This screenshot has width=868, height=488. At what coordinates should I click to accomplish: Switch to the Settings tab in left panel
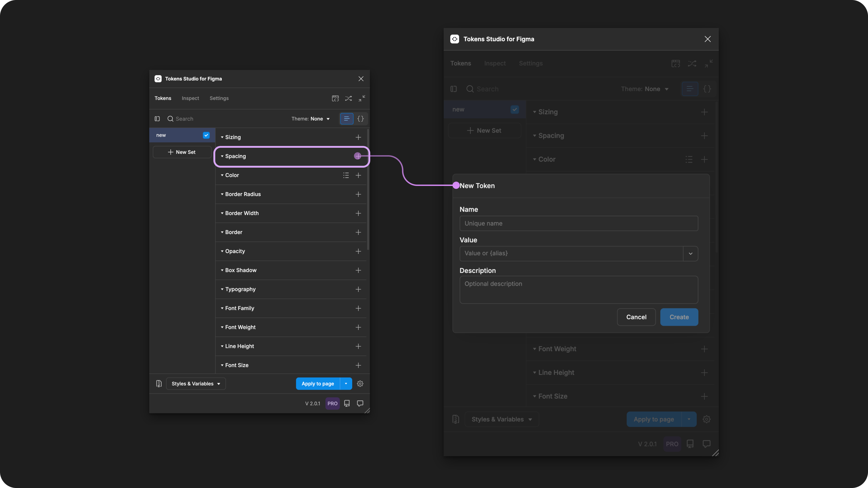click(219, 98)
